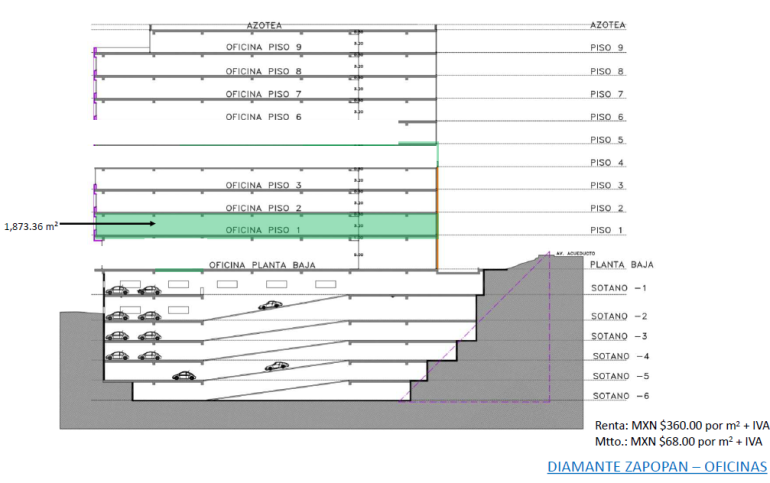770x483 pixels.
Task: Click the car on the ramp above Sotano -5
Action: click(x=277, y=366)
